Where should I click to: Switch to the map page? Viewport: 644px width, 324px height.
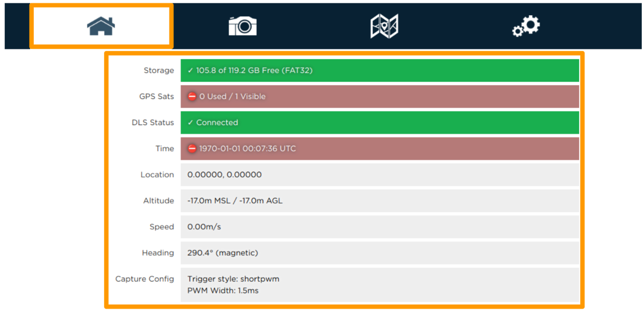click(384, 27)
